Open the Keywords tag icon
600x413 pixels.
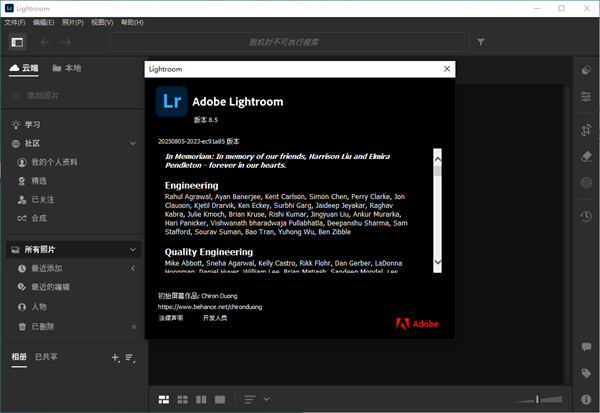coord(586,373)
